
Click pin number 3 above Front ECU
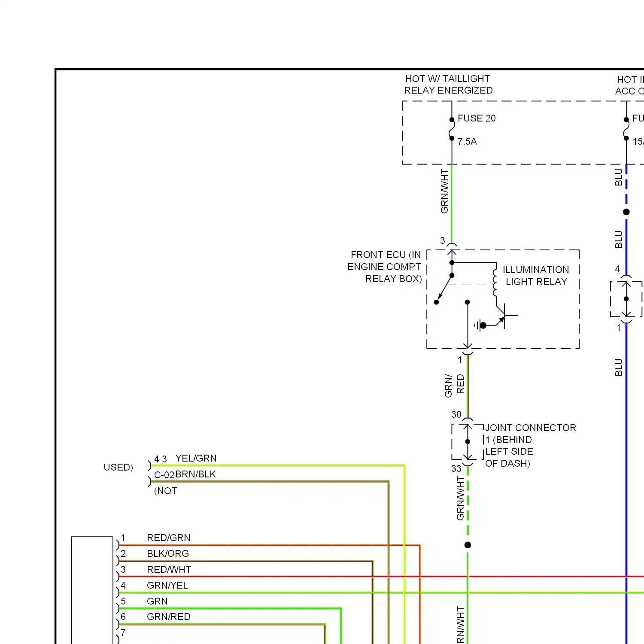tap(443, 240)
